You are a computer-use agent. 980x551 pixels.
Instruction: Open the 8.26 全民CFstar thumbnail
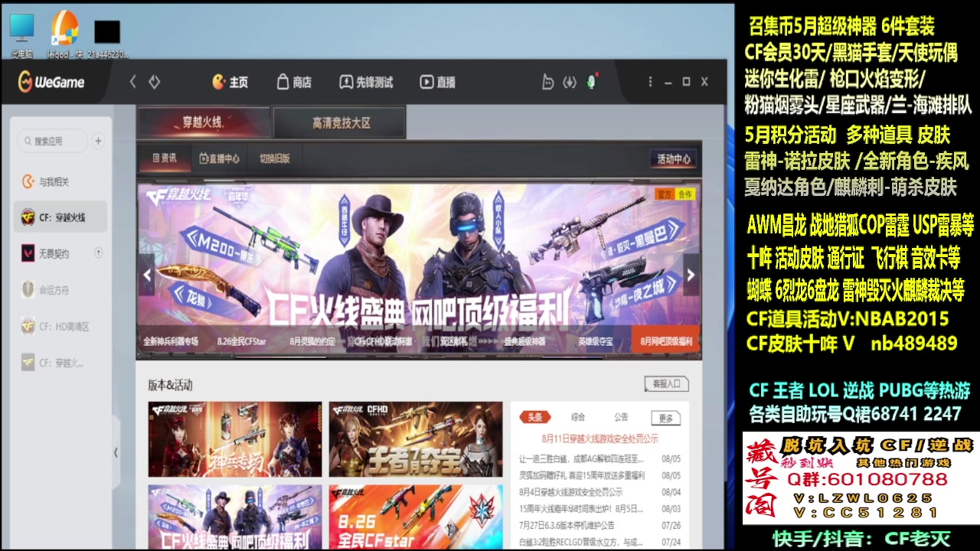point(416,517)
